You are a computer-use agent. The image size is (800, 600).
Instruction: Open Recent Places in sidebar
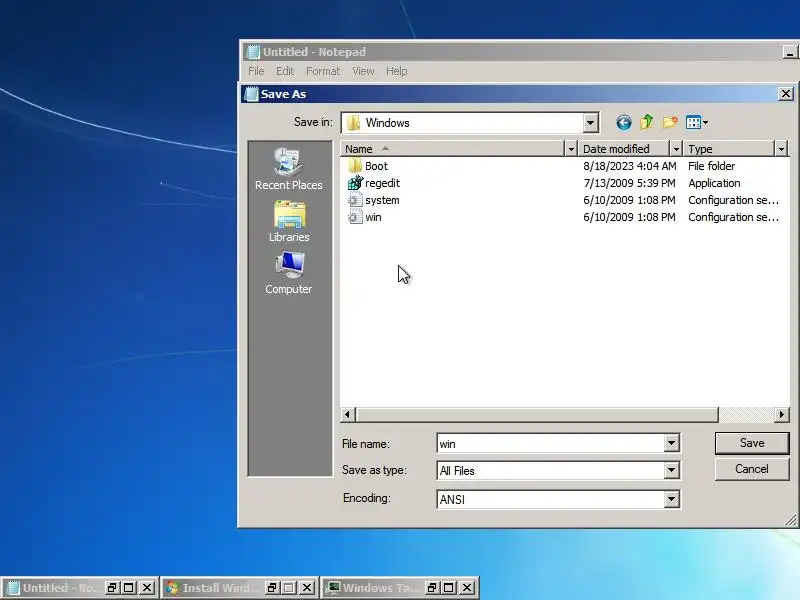289,170
